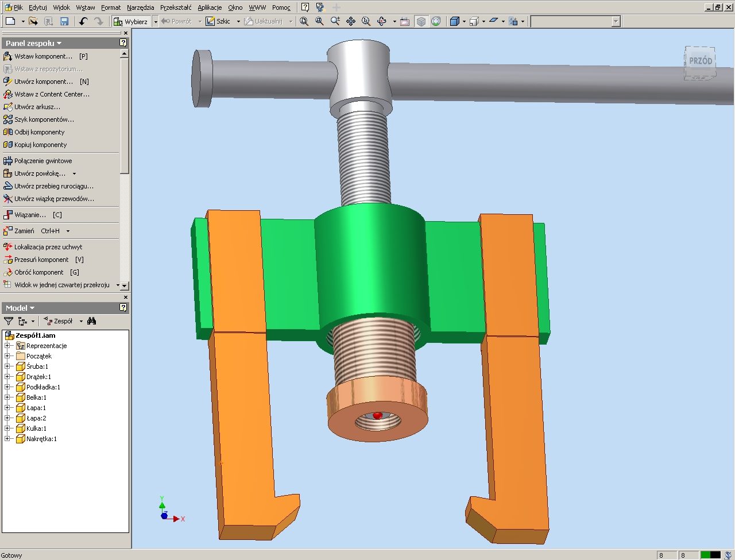Click the Kopiuj komponenty tool
The width and height of the screenshot is (735, 560).
[x=35, y=145]
